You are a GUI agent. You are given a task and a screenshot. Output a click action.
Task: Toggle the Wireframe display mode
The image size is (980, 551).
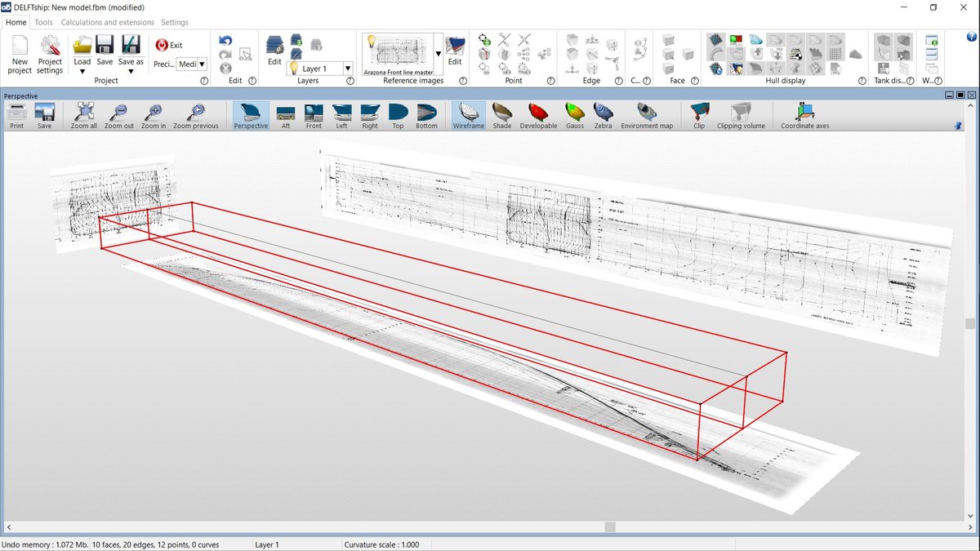point(470,115)
